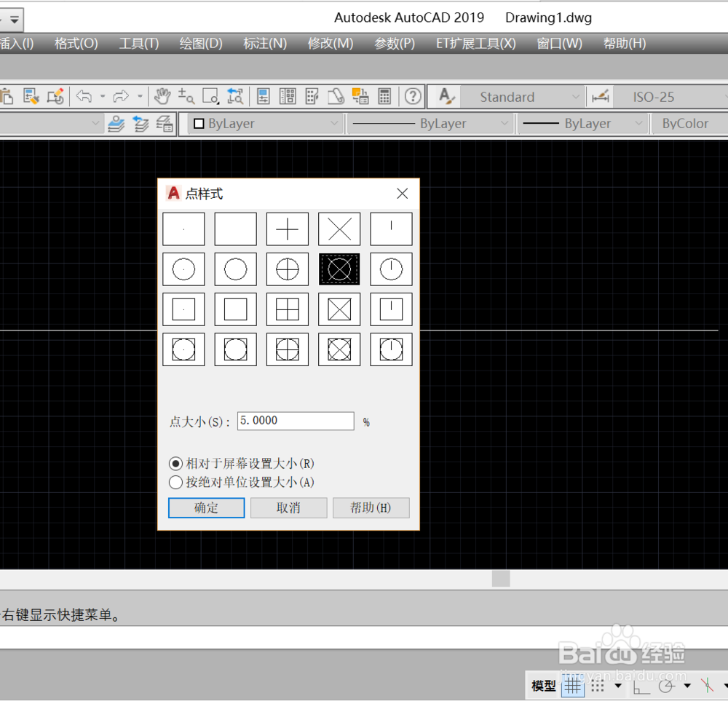Open the 工具(T) menu
The height and width of the screenshot is (701, 728).
pyautogui.click(x=139, y=44)
